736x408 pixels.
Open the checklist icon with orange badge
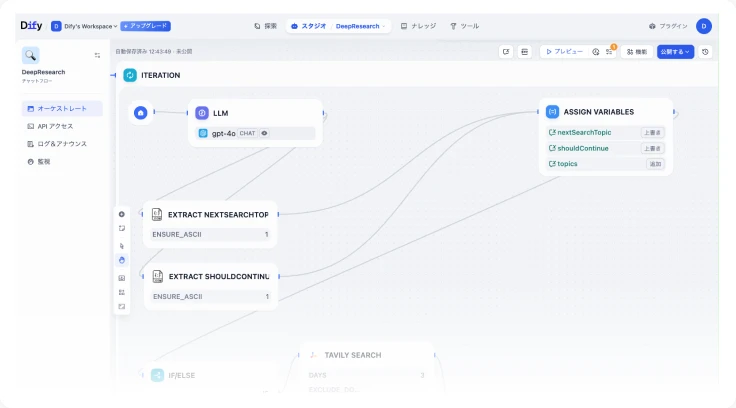coord(609,51)
